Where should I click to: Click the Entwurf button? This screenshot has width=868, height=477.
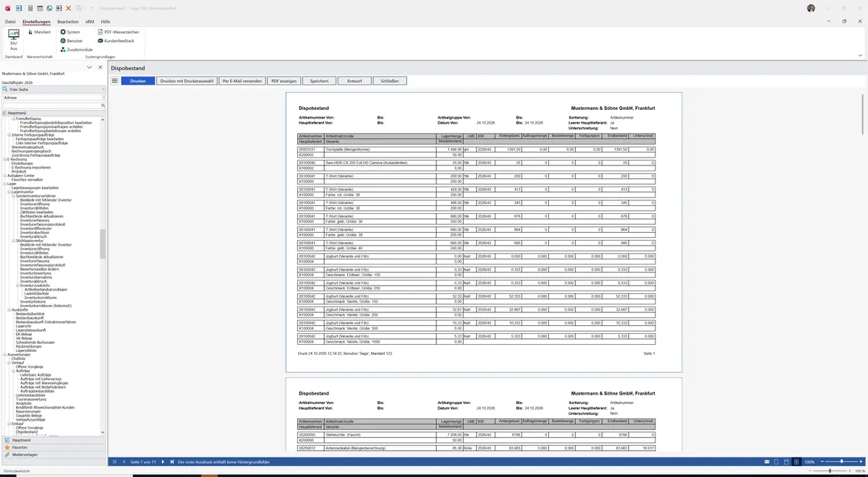coord(354,81)
